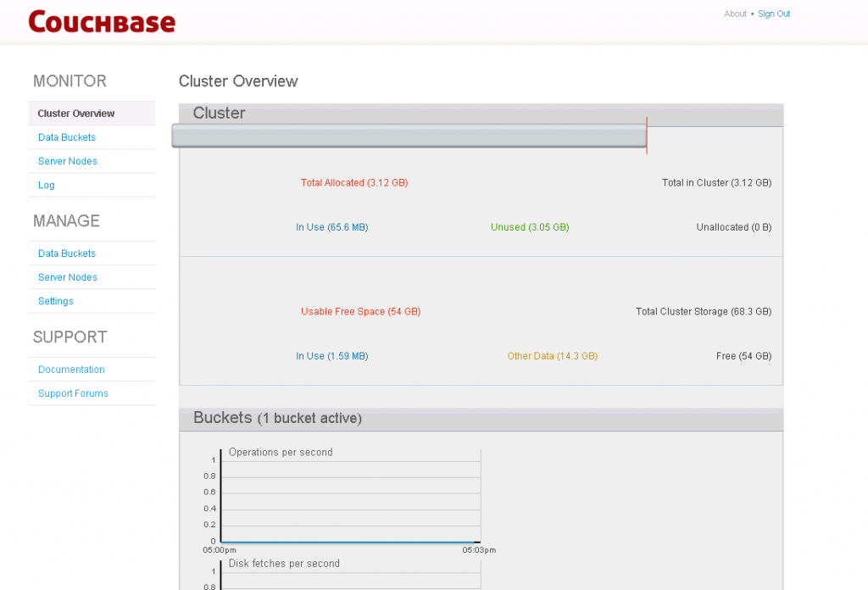
Task: Select Cluster Overview in Monitor menu
Action: point(92,114)
